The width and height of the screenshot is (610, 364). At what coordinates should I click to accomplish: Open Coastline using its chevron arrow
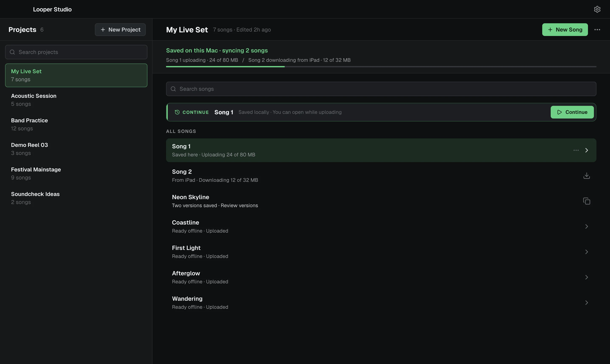[586, 226]
